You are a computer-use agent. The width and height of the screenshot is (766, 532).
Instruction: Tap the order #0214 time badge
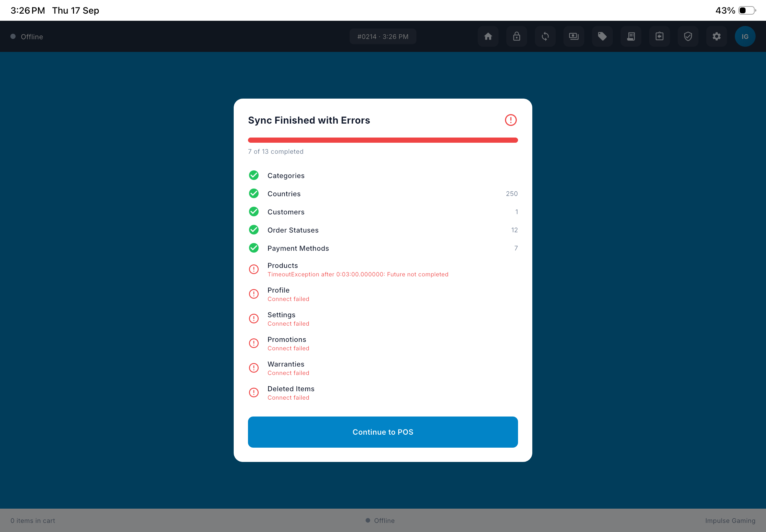383,36
